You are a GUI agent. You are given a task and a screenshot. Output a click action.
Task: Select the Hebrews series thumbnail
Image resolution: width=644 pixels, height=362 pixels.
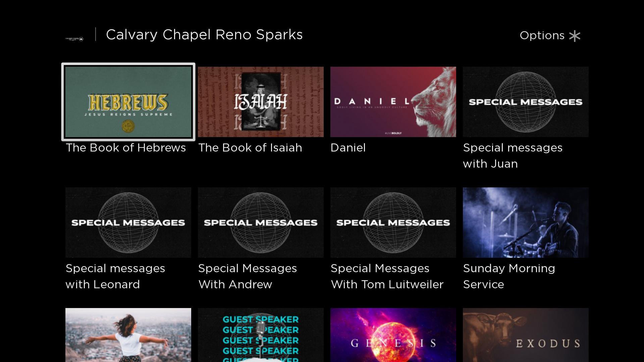click(128, 102)
